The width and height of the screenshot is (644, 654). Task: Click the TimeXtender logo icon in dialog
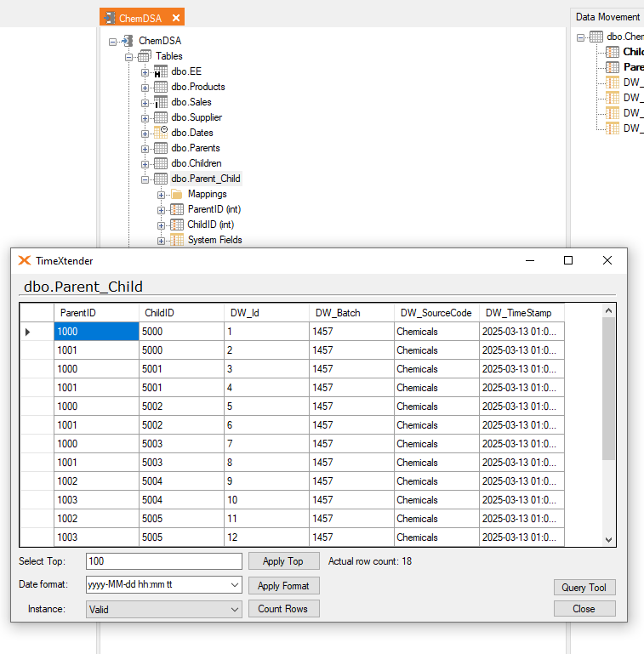[25, 261]
